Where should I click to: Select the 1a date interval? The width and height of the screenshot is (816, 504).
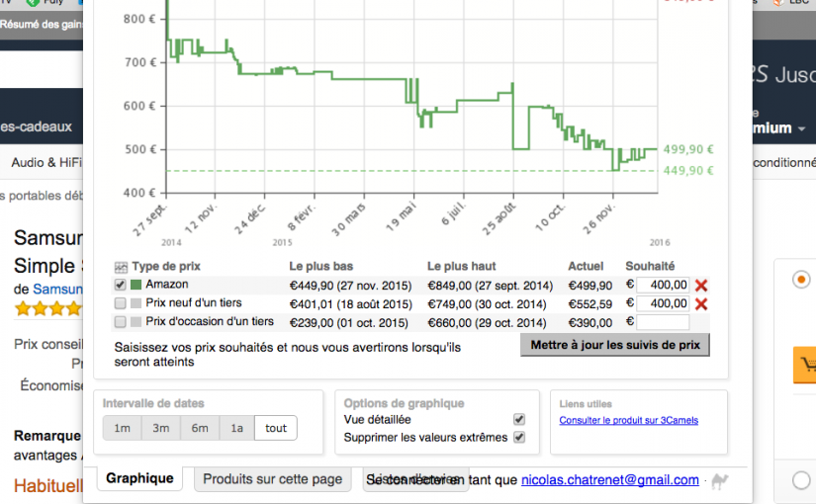236,428
